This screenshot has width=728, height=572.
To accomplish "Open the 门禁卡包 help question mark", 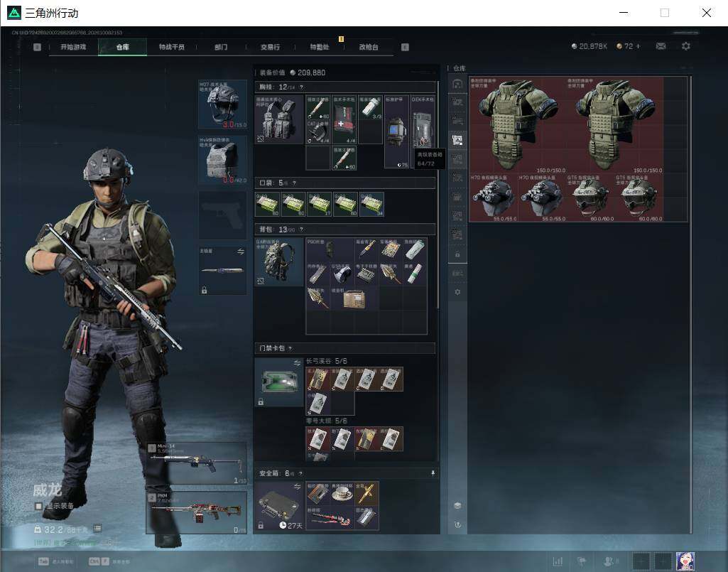I will (290, 348).
